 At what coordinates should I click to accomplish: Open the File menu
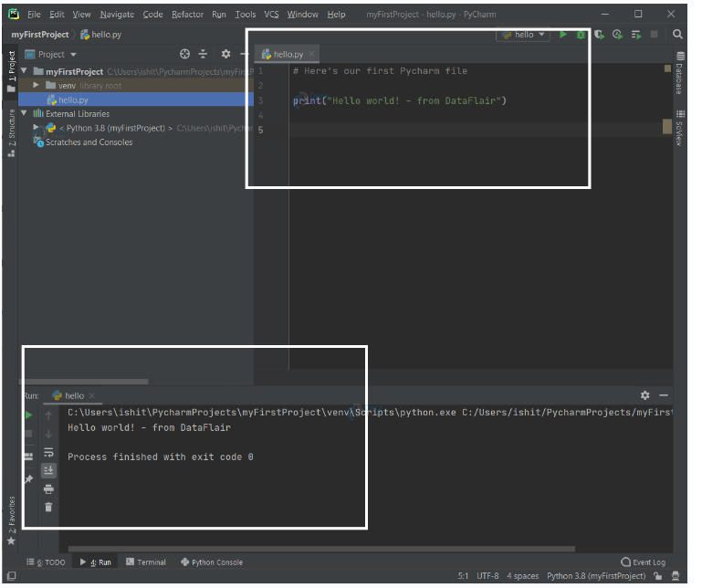(x=34, y=15)
